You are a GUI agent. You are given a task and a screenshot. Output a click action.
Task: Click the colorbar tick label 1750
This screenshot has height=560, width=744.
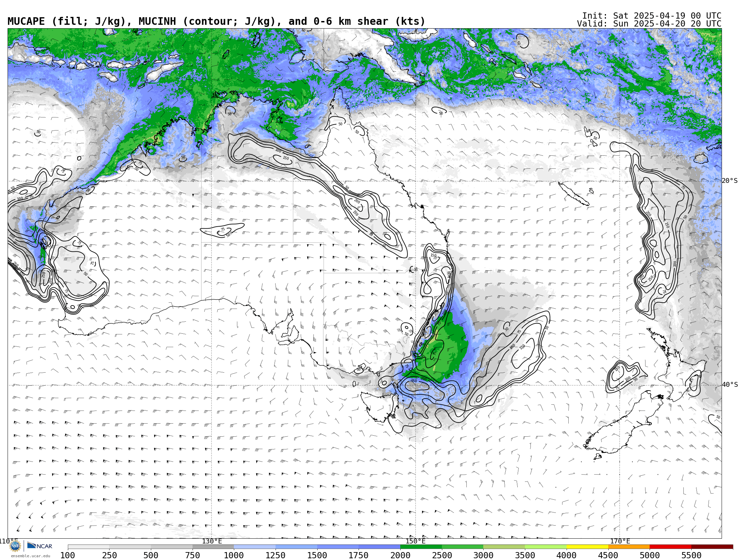359,556
